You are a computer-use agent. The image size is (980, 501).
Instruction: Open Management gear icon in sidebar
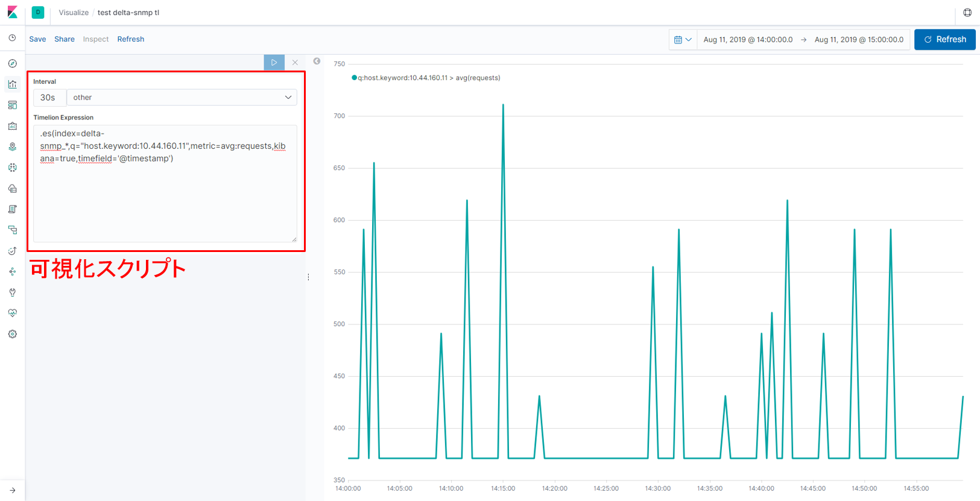pos(13,334)
